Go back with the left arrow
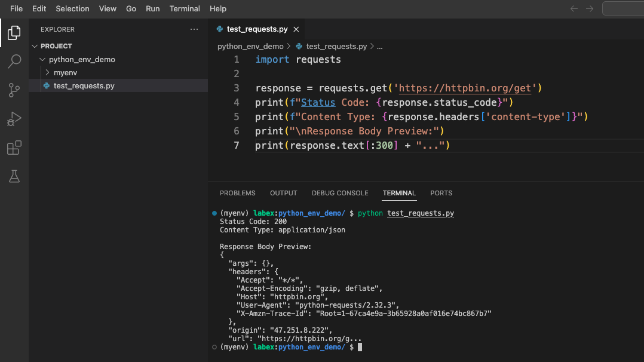The image size is (644, 362). (574, 8)
